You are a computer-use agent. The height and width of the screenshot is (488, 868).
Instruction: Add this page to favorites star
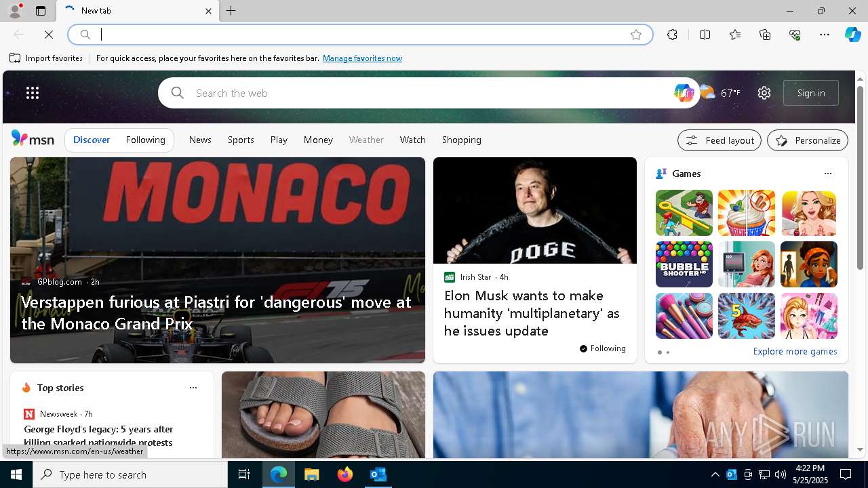coord(636,35)
